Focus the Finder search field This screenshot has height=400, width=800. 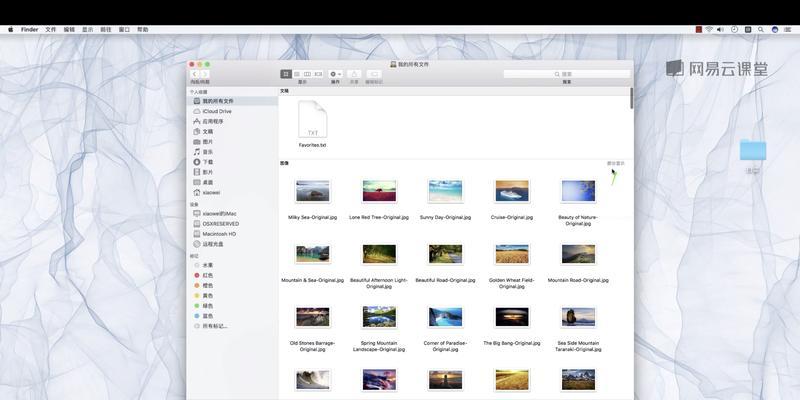tap(566, 74)
